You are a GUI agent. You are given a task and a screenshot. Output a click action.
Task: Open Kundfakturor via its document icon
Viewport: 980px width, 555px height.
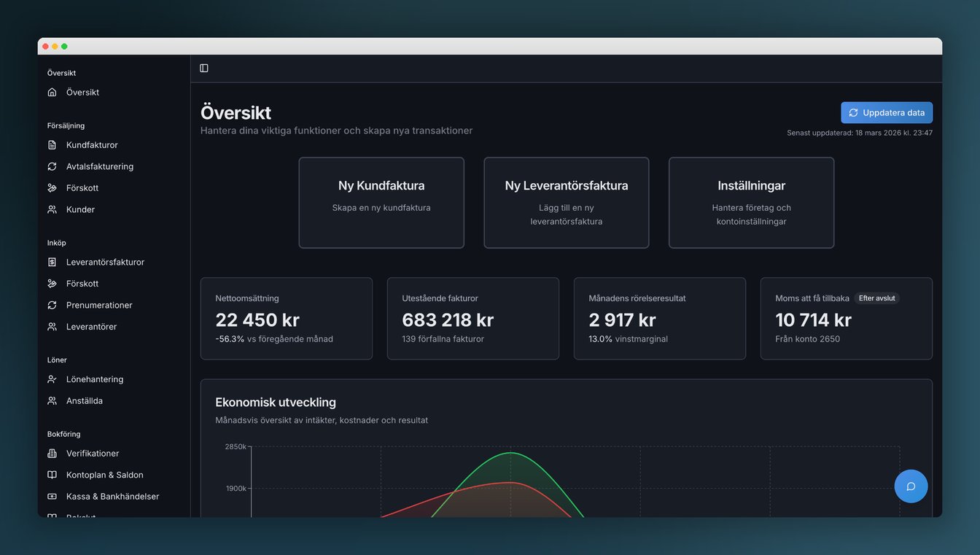coord(52,145)
